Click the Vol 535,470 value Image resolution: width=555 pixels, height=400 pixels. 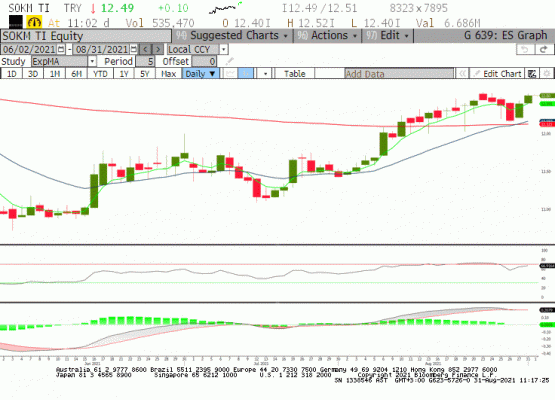[x=173, y=23]
